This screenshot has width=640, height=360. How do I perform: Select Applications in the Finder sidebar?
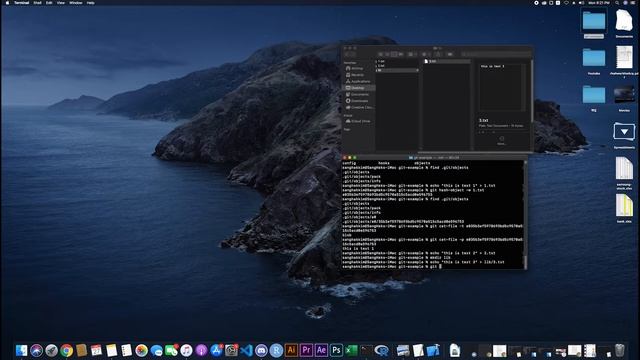point(359,81)
